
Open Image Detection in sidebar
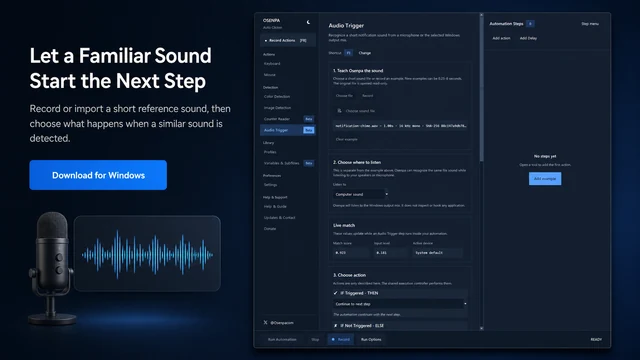click(x=278, y=108)
